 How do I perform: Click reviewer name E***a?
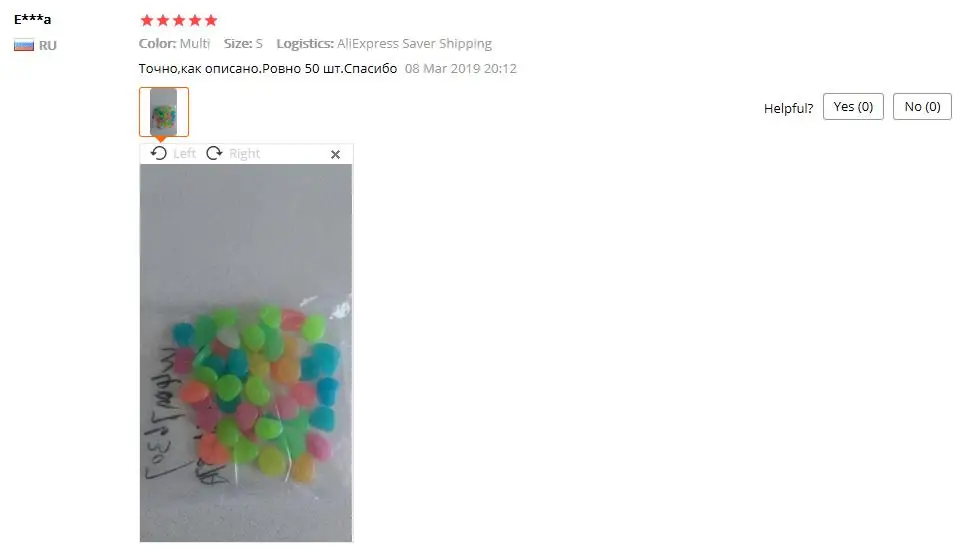[x=32, y=19]
